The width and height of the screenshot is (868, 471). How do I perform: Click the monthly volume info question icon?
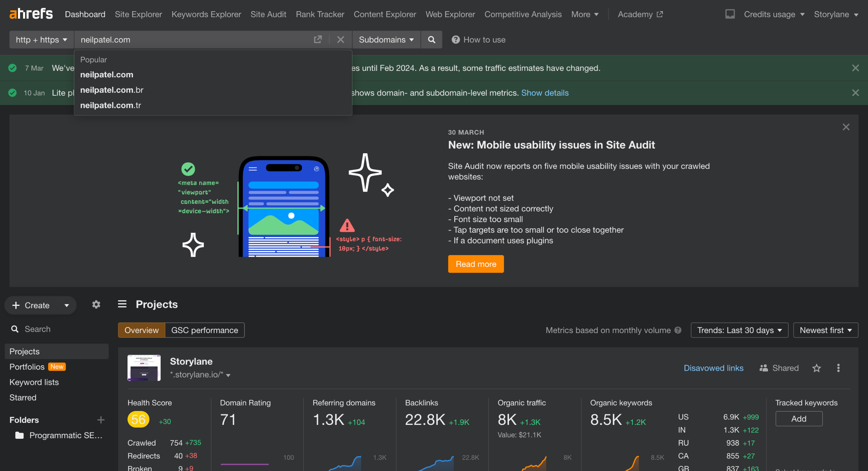pos(678,330)
